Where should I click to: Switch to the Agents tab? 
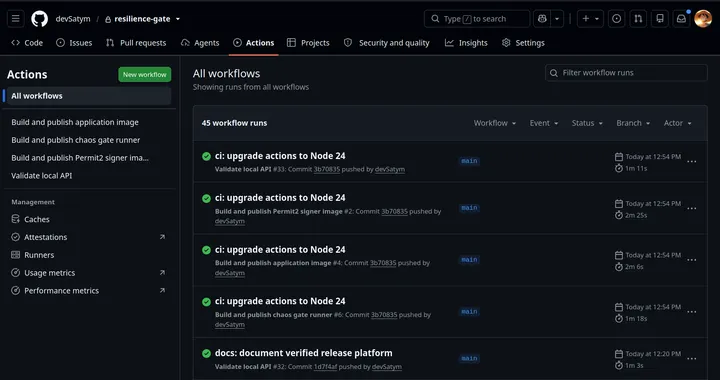(x=200, y=43)
